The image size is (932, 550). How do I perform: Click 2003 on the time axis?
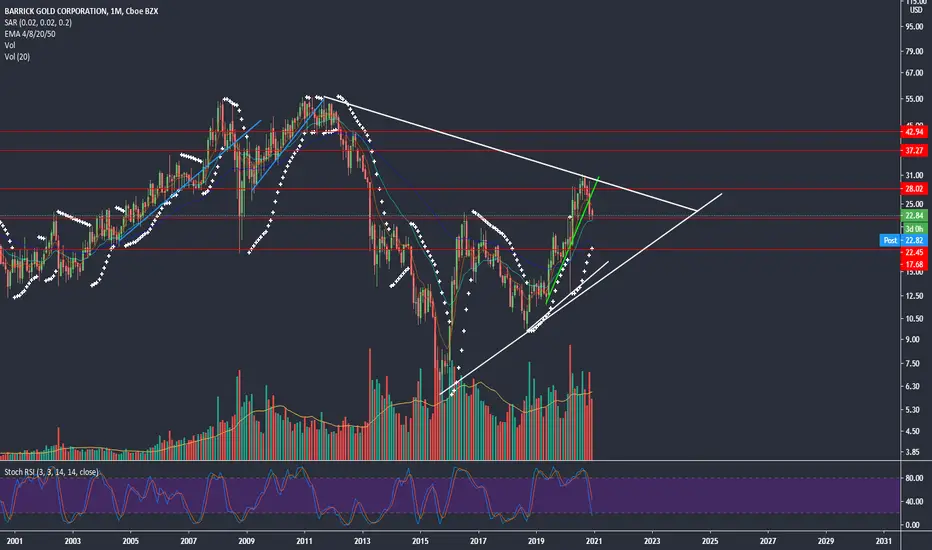tap(73, 541)
